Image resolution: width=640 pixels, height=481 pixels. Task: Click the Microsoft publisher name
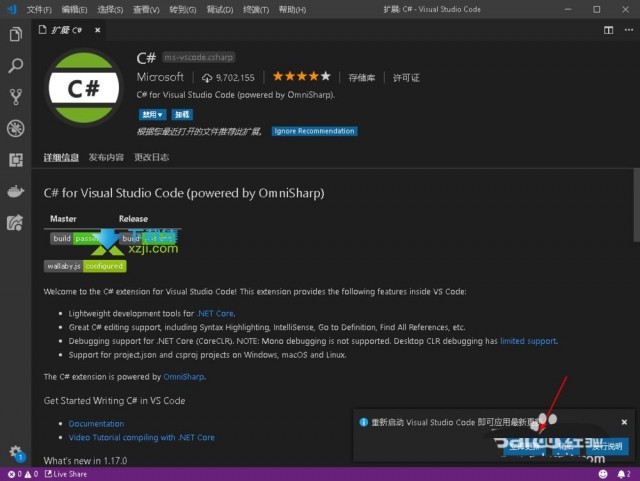click(160, 77)
